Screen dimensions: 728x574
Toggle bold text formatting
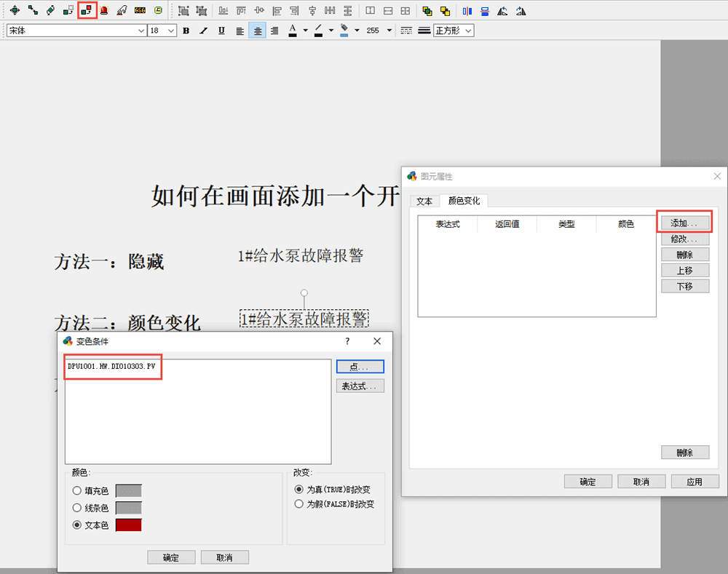[x=186, y=31]
